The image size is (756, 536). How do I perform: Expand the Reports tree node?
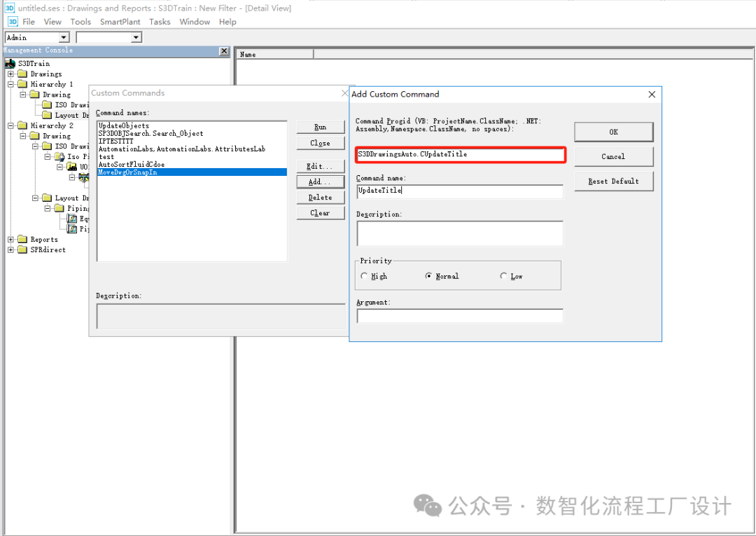pos(10,240)
